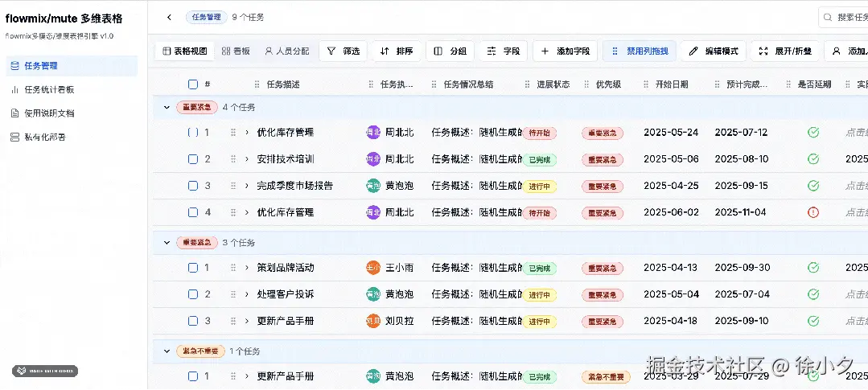The image size is (868, 390).
Task: Click the delayed warning icon in the 2025-11-04 row
Action: [x=813, y=212]
